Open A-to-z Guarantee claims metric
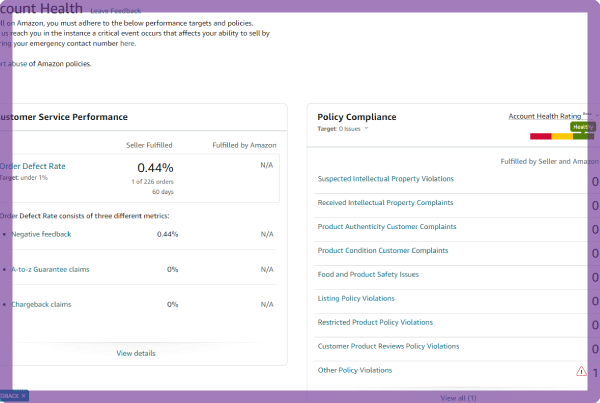This screenshot has height=403, width=600. pyautogui.click(x=48, y=269)
